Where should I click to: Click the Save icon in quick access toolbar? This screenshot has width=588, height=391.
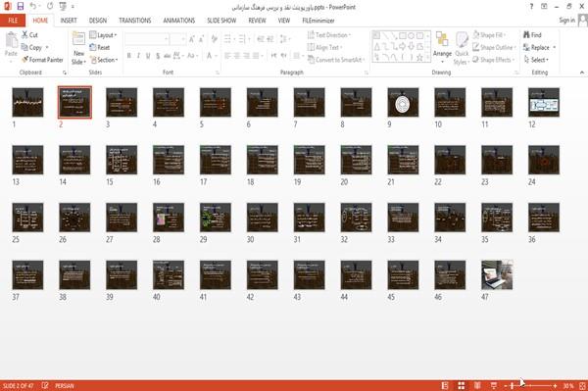[20, 7]
